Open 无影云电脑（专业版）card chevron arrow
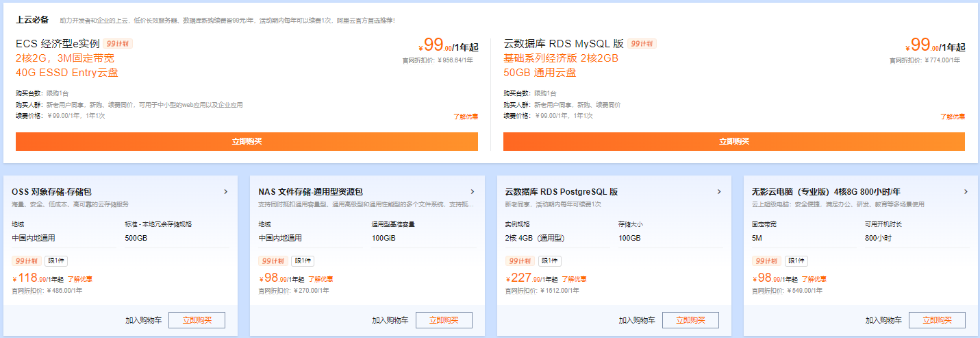The image size is (980, 338). click(x=965, y=192)
